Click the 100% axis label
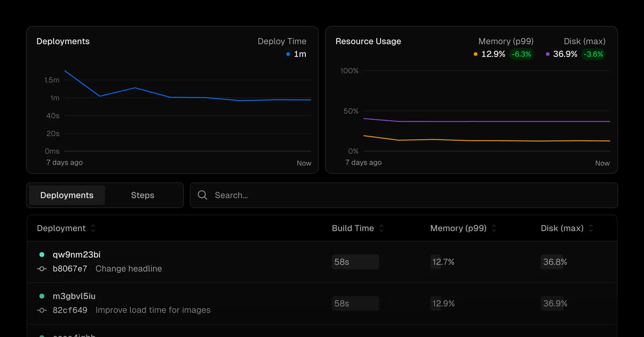The image size is (644, 337). point(349,71)
